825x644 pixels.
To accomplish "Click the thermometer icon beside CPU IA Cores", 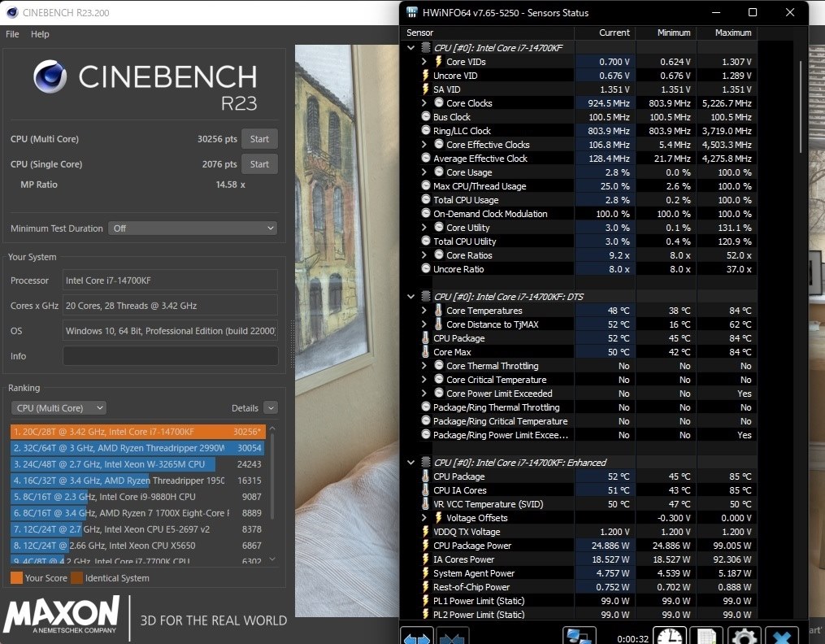I will (x=426, y=490).
